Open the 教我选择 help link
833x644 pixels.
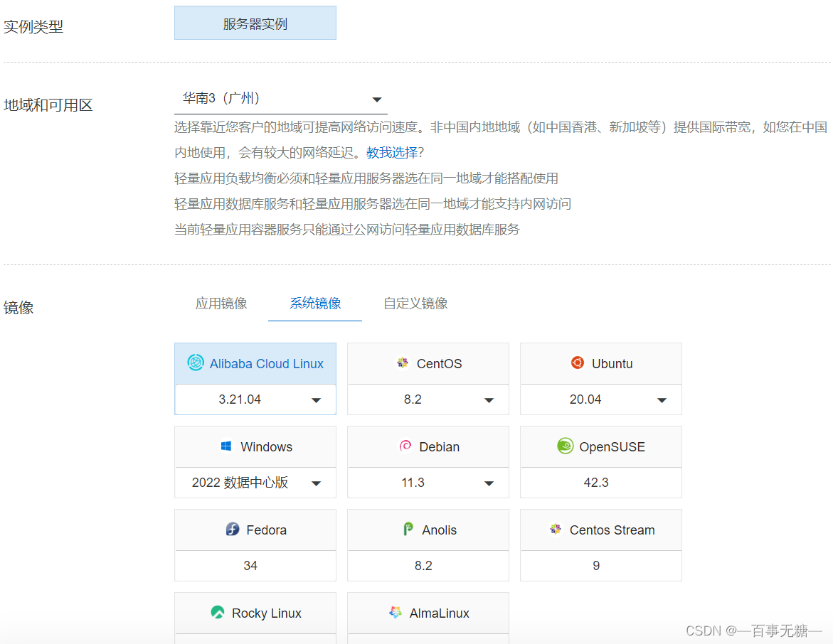click(391, 153)
